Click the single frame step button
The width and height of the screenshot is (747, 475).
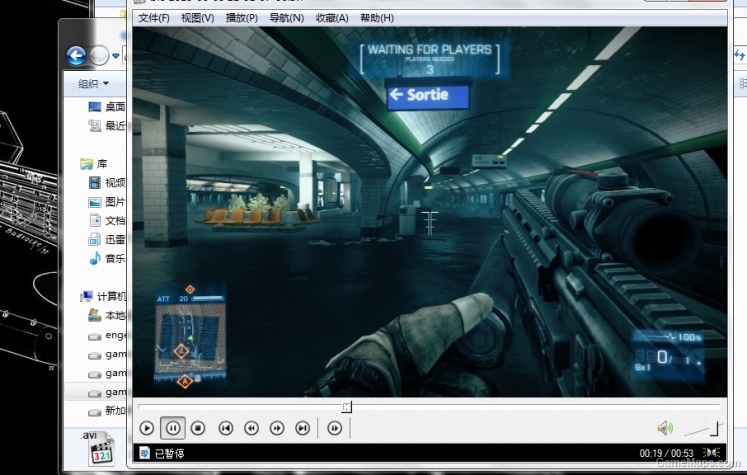pos(335,428)
